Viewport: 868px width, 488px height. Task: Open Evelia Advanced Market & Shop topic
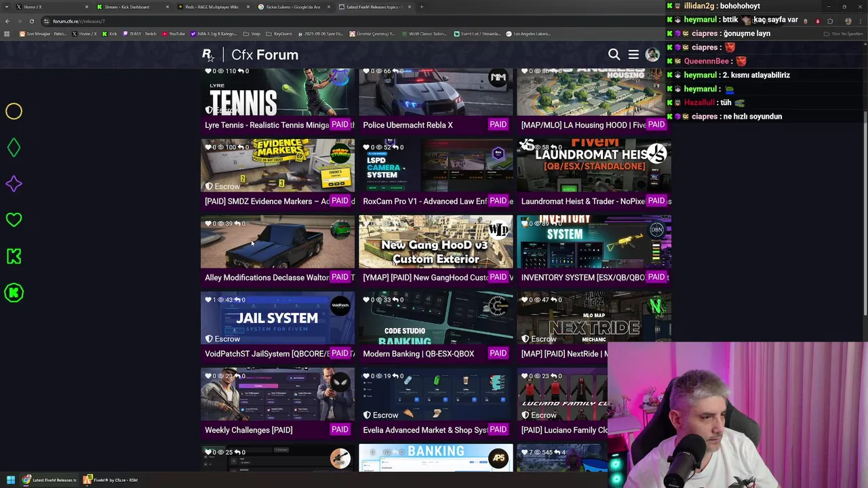[425, 430]
